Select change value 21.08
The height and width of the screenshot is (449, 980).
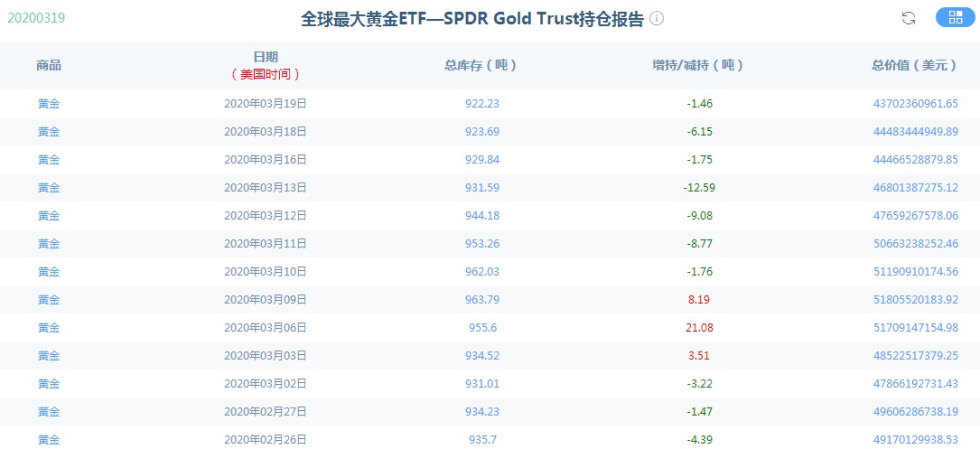699,328
